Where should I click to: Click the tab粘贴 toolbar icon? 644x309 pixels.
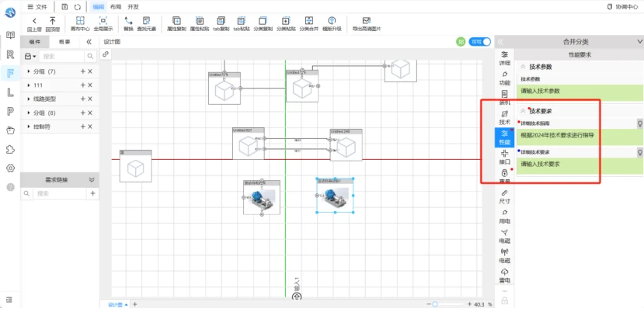pos(242,21)
